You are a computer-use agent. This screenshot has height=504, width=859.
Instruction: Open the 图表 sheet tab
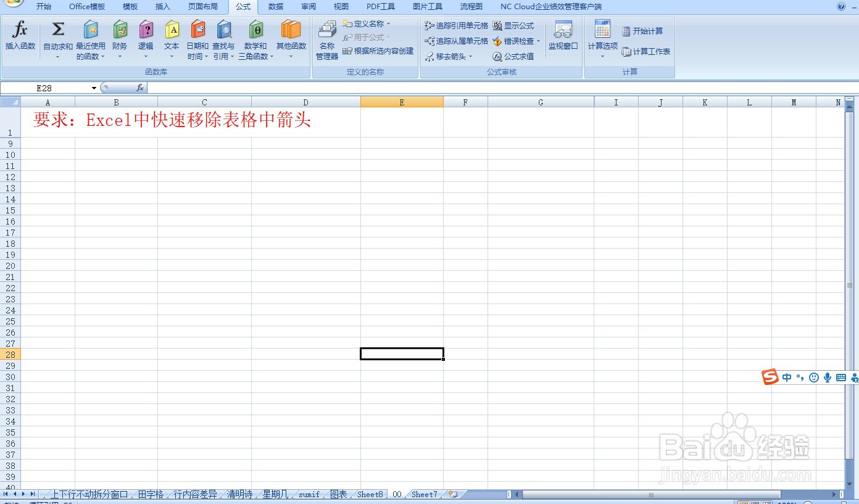(339, 494)
